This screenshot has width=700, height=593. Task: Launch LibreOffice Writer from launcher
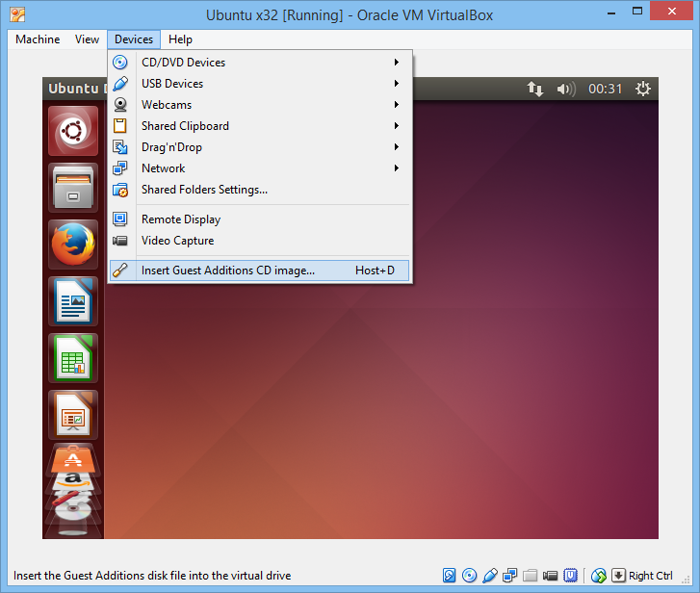tap(73, 301)
